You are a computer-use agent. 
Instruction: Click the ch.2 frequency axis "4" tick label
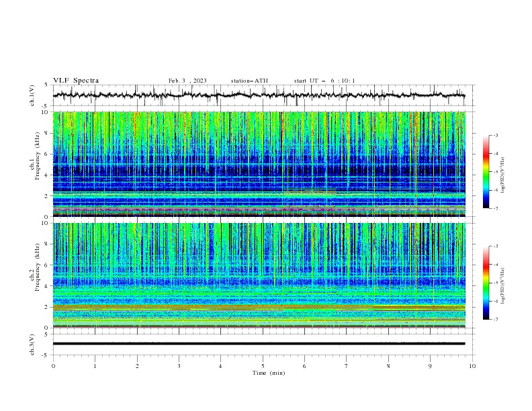pyautogui.click(x=46, y=286)
